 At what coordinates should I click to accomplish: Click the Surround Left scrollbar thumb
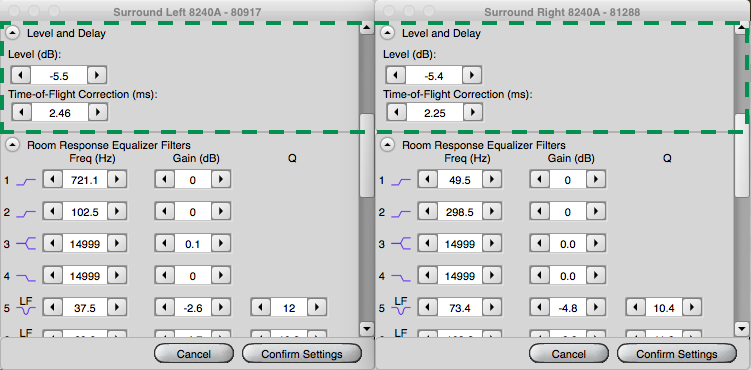[367, 155]
